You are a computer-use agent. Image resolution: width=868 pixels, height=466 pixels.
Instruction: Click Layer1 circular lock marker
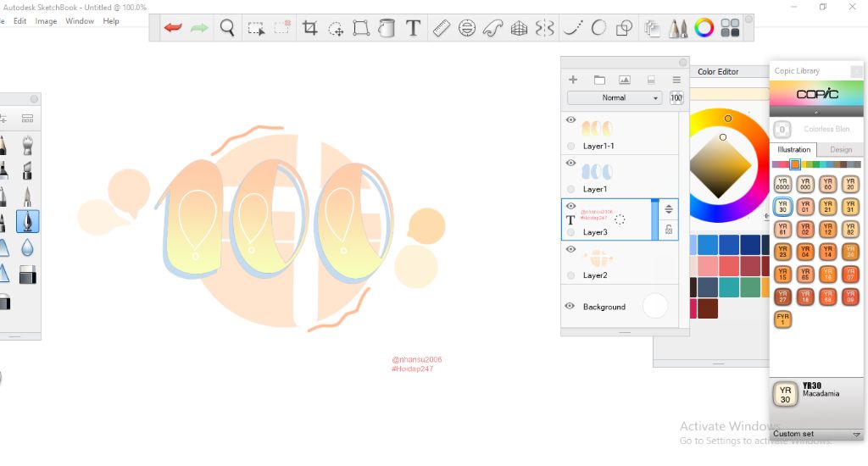tap(570, 189)
